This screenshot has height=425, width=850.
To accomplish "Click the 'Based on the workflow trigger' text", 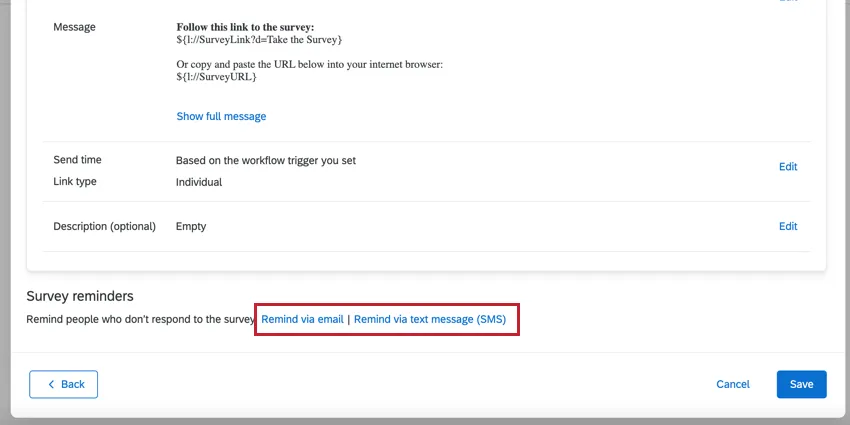I will 265,160.
